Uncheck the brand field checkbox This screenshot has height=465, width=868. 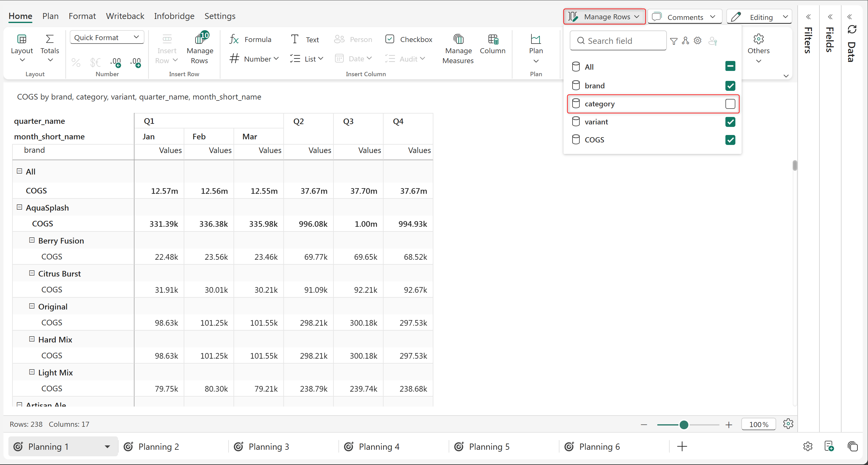click(730, 86)
